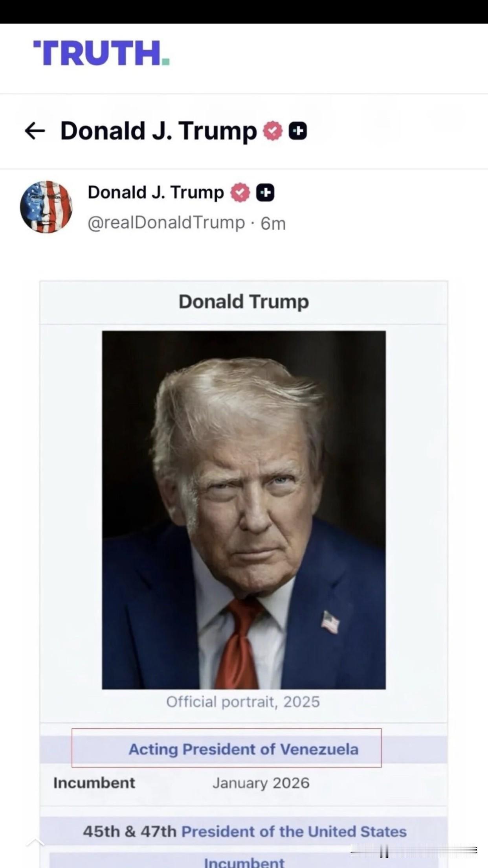Image resolution: width=488 pixels, height=868 pixels.
Task: Go back using the left arrow
Action: coord(35,131)
